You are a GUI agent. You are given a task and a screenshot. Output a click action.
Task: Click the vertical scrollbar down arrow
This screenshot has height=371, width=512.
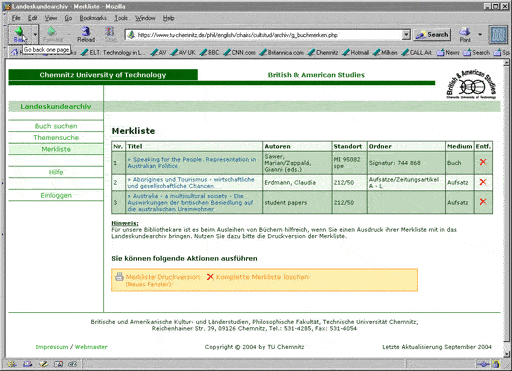[x=506, y=354]
